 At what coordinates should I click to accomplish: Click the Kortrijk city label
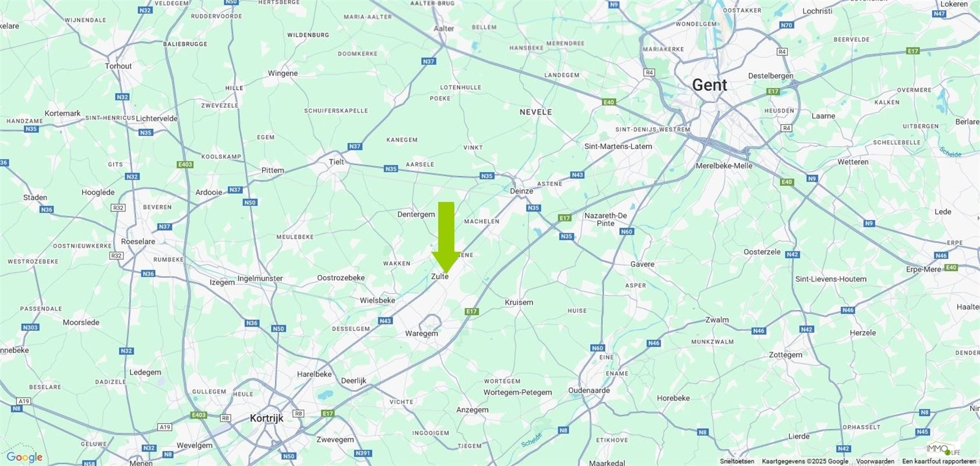(x=266, y=418)
